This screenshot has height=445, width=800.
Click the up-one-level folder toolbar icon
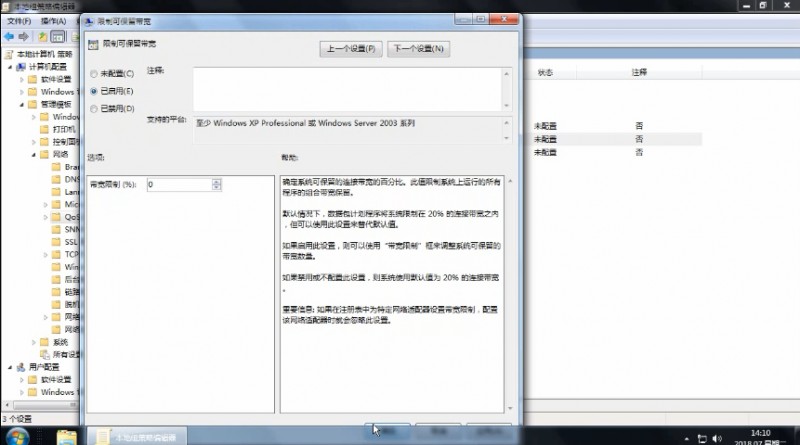43,36
